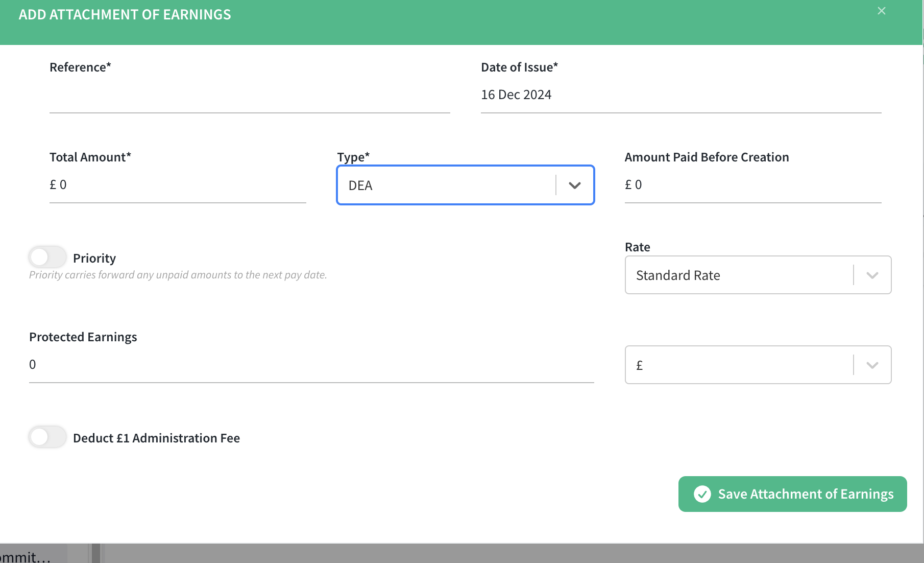
Task: Click the checkmark icon on Save button
Action: click(702, 494)
